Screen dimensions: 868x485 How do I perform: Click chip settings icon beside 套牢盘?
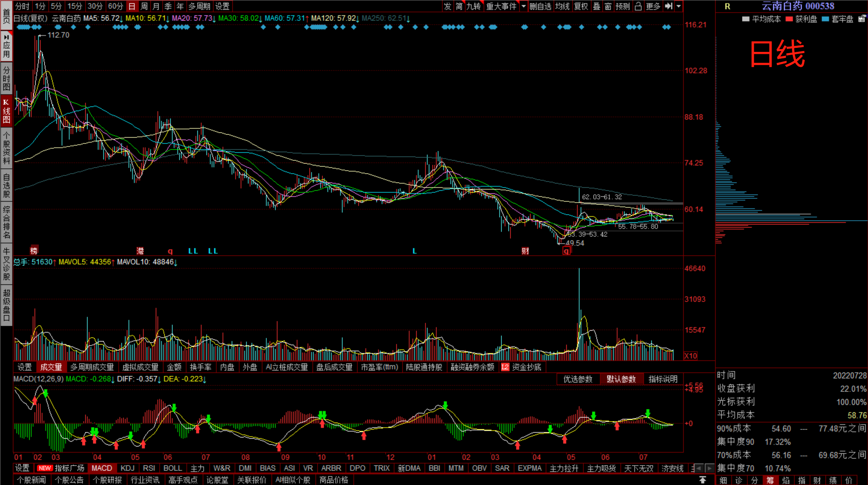tap(862, 19)
